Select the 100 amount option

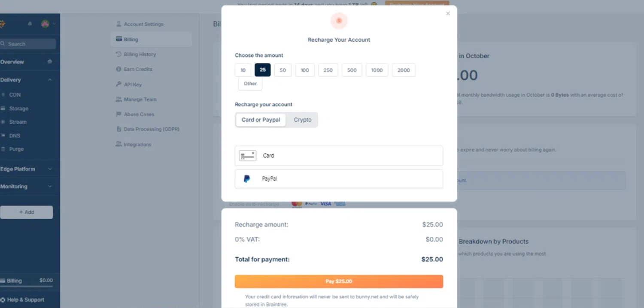[x=305, y=70]
